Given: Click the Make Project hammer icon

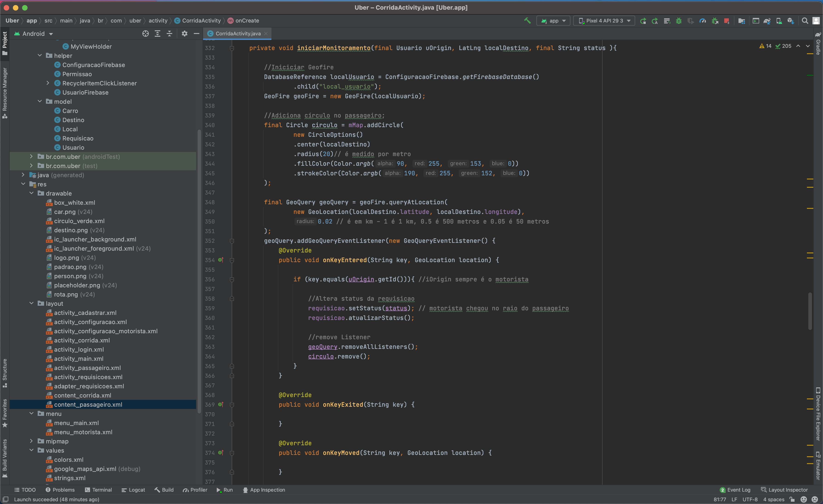Looking at the screenshot, I should (527, 21).
